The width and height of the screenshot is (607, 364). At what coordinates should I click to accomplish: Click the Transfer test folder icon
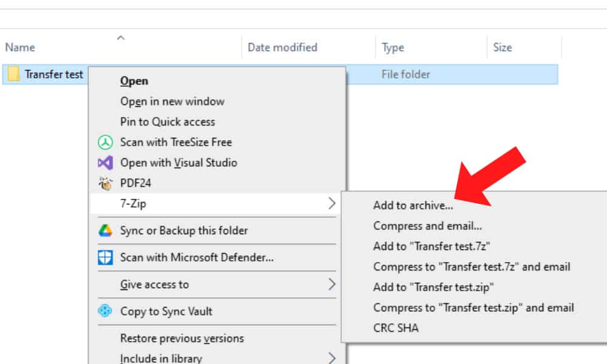[x=14, y=75]
